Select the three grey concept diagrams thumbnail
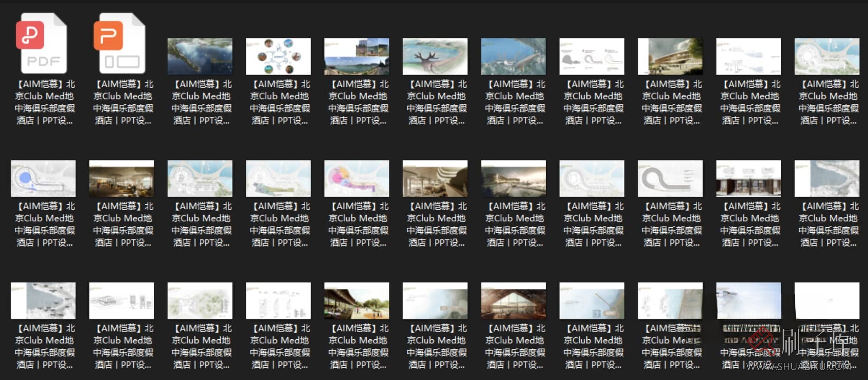868x380 pixels. point(592,56)
